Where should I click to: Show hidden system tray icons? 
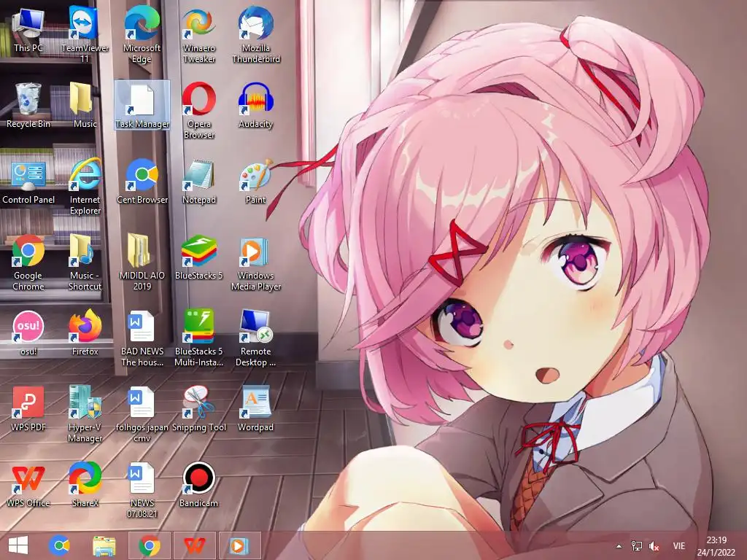619,546
